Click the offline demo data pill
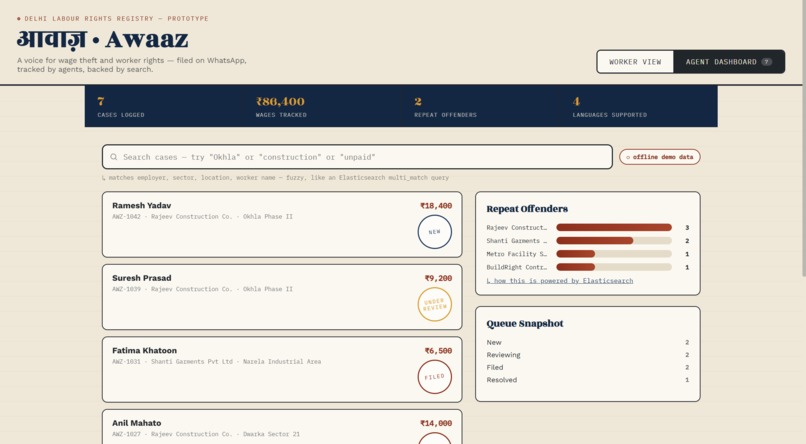The height and width of the screenshot is (444, 806). (660, 157)
